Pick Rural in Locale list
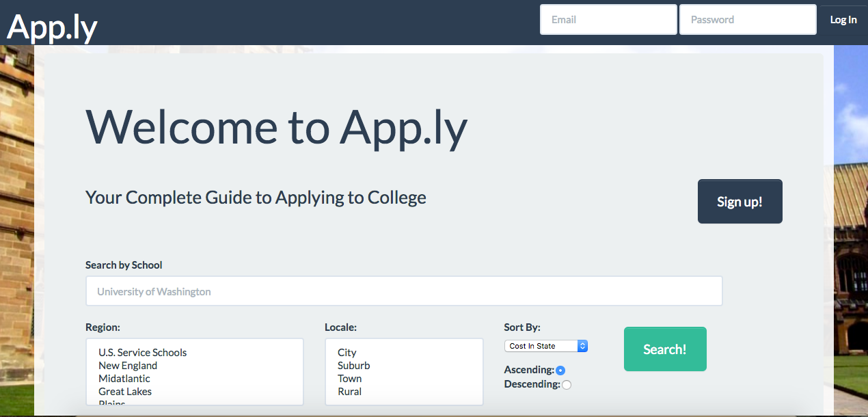This screenshot has width=868, height=417. click(x=350, y=392)
